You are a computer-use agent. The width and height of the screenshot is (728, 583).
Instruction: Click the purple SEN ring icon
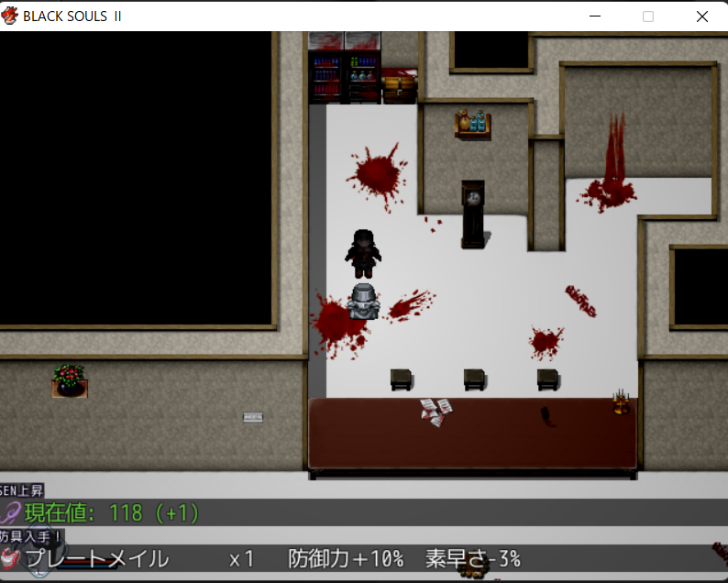11,513
